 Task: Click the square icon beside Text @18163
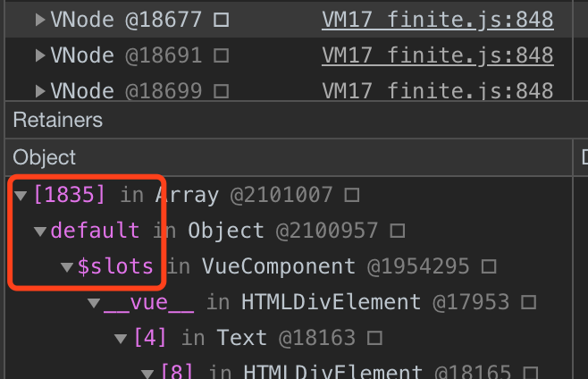pyautogui.click(x=374, y=338)
